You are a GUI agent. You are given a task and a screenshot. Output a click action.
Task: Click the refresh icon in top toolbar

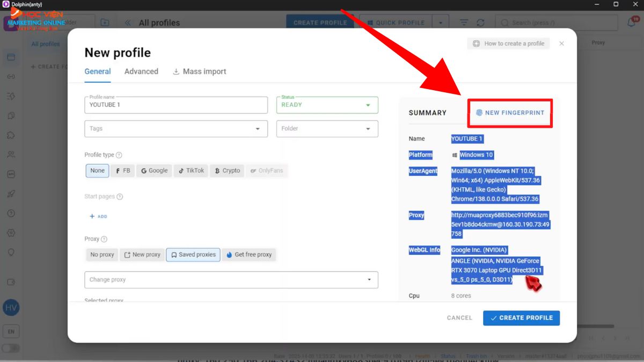click(480, 23)
